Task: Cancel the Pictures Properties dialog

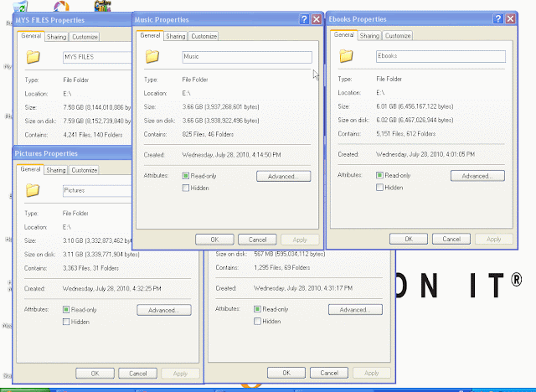Action: (137, 374)
